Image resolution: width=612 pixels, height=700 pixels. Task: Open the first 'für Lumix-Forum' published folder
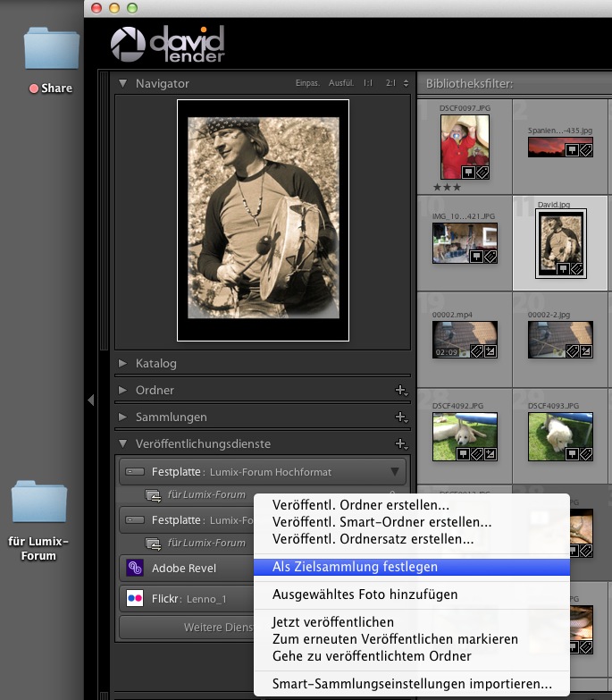pyautogui.click(x=205, y=494)
